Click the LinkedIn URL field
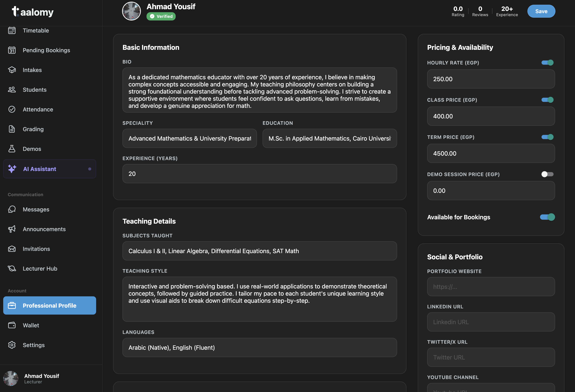 [491, 322]
